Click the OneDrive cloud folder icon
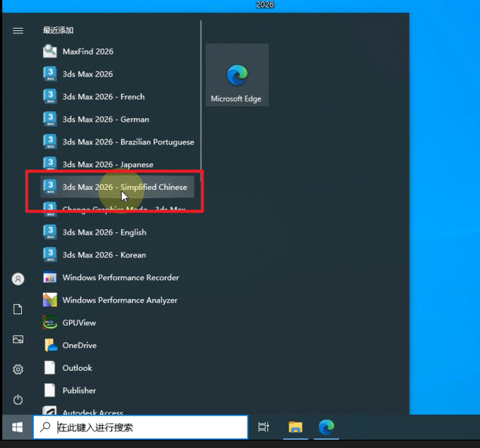480x448 pixels. click(x=51, y=345)
